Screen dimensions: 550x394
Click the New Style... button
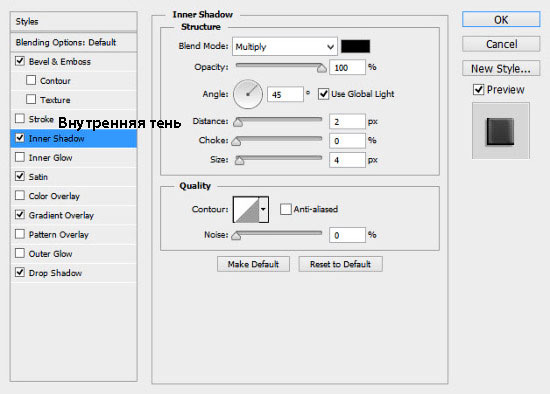(x=501, y=68)
